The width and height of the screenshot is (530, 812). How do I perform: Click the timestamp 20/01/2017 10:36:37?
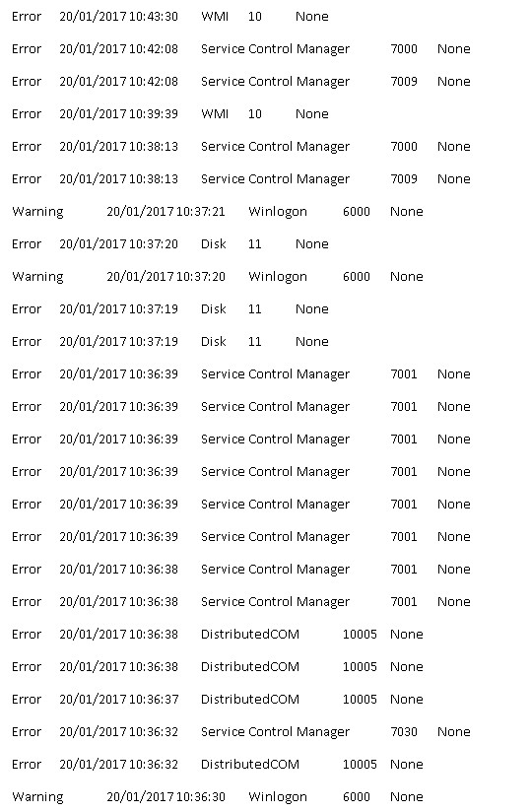[x=119, y=699]
